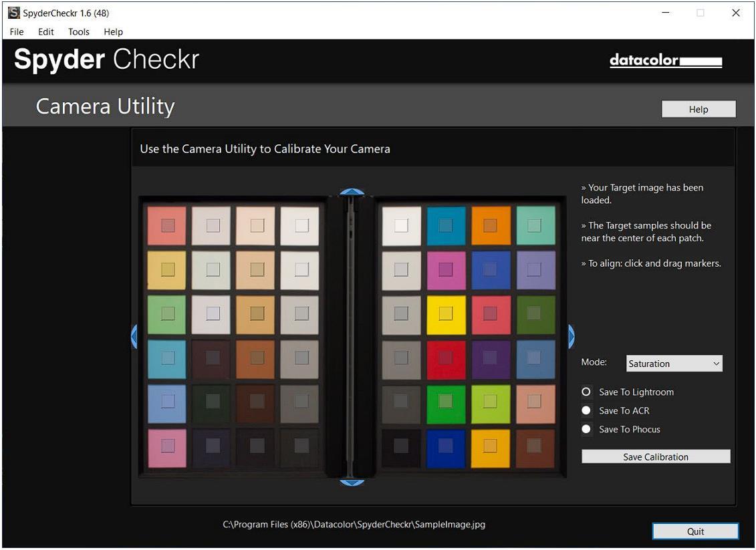Select Save To ACR option
Image resolution: width=756 pixels, height=550 pixels.
[586, 411]
